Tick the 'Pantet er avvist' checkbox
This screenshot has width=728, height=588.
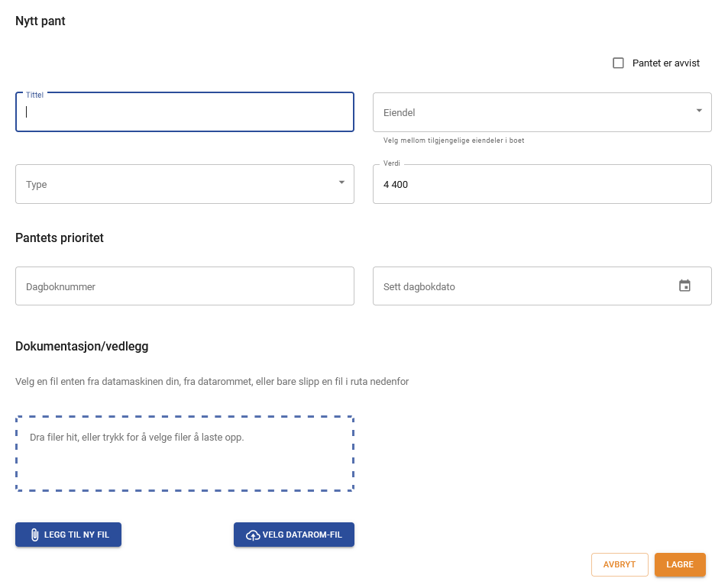pos(619,63)
